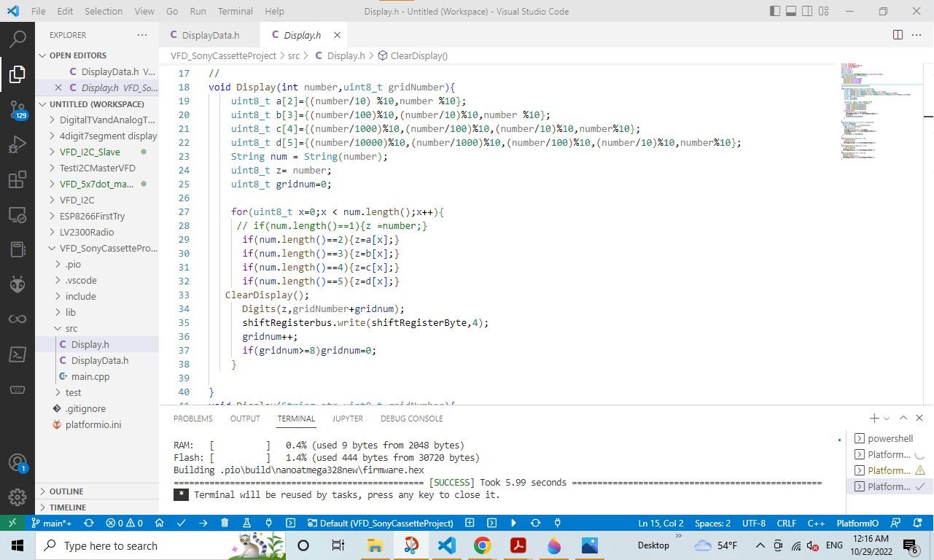This screenshot has height=560, width=934.
Task: Click the PlatformIO Build checkmark in status bar
Action: point(181,523)
